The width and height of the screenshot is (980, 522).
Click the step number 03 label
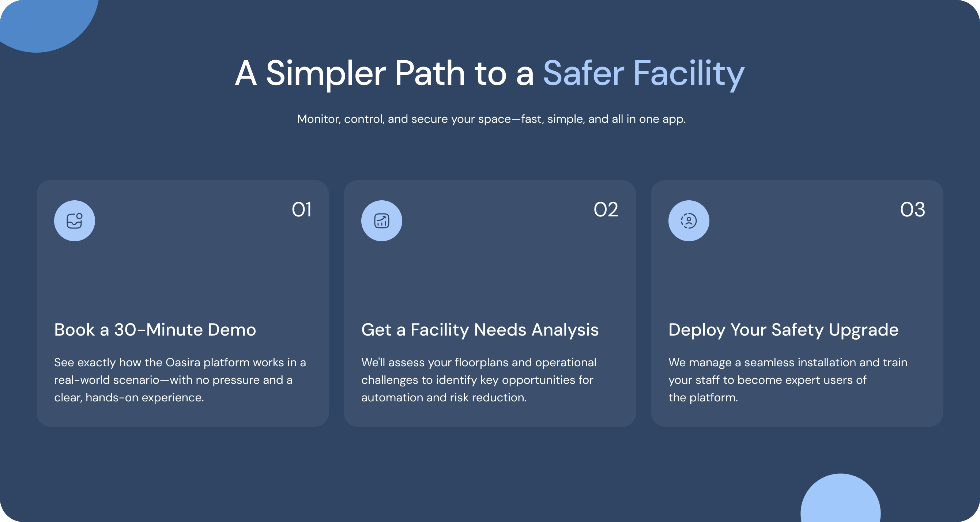click(x=912, y=209)
